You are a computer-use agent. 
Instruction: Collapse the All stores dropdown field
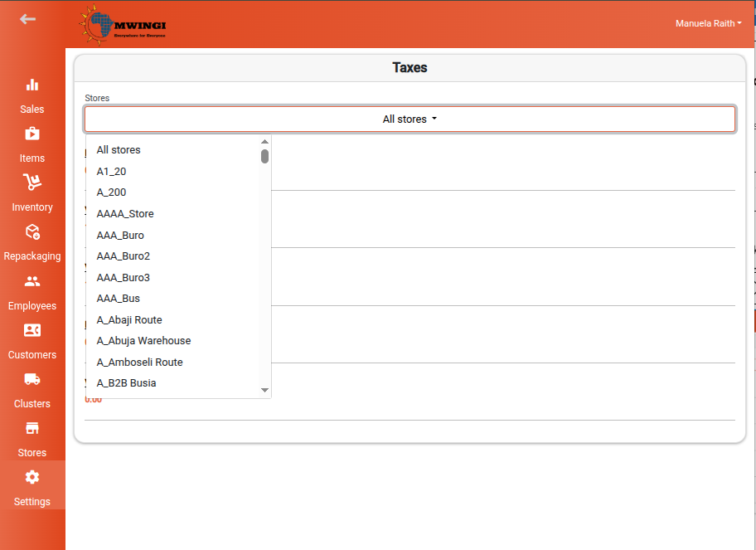409,119
